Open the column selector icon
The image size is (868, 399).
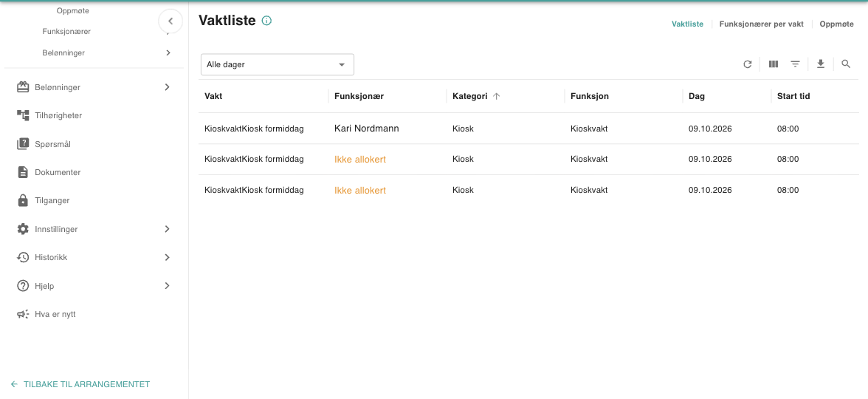click(x=774, y=64)
